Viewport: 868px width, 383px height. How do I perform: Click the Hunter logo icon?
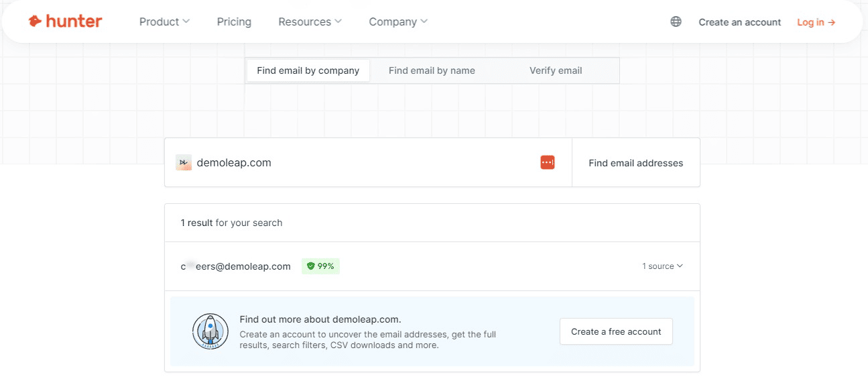coord(35,21)
